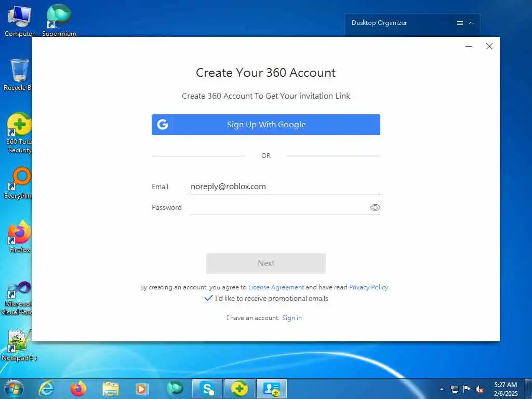
Task: Launch Firefox from the taskbar
Action: (x=78, y=389)
